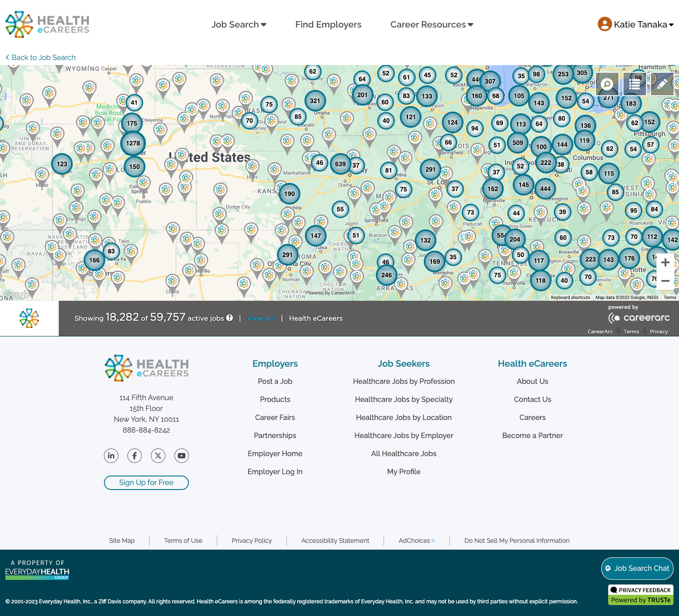679x616 pixels.
Task: Click the 1278 job cluster marker
Action: (x=133, y=143)
